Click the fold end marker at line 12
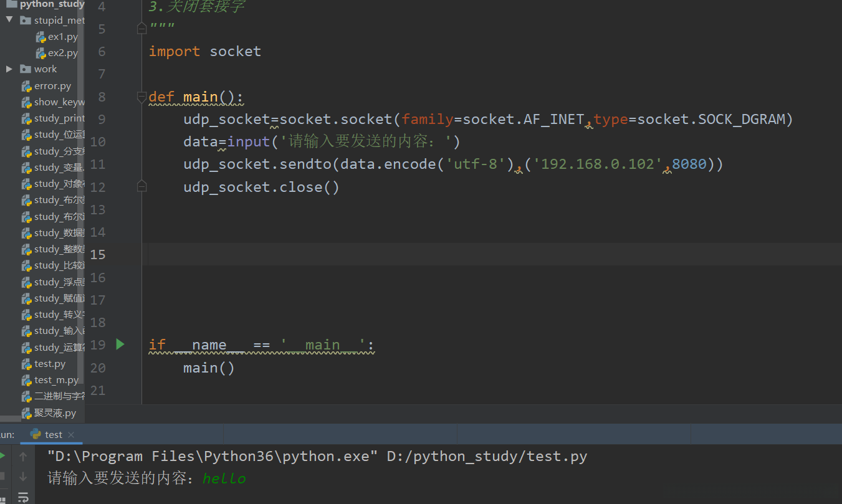 pyautogui.click(x=142, y=186)
